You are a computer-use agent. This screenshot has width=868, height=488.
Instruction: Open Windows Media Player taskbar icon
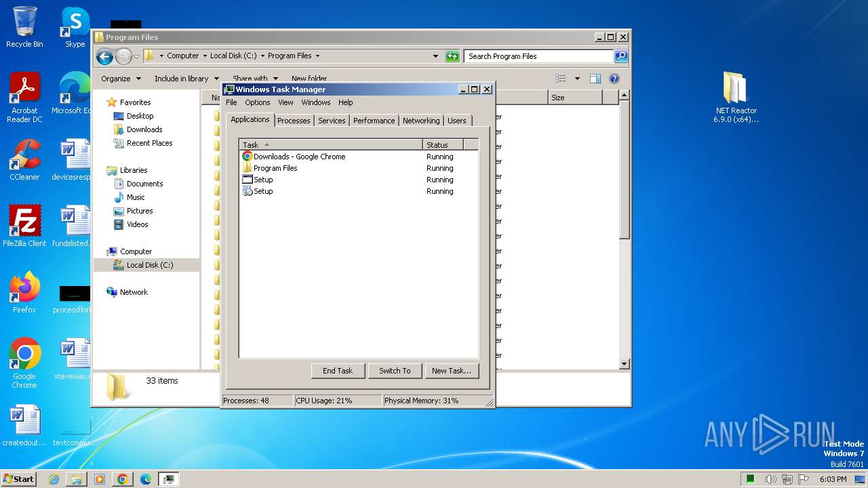100,479
